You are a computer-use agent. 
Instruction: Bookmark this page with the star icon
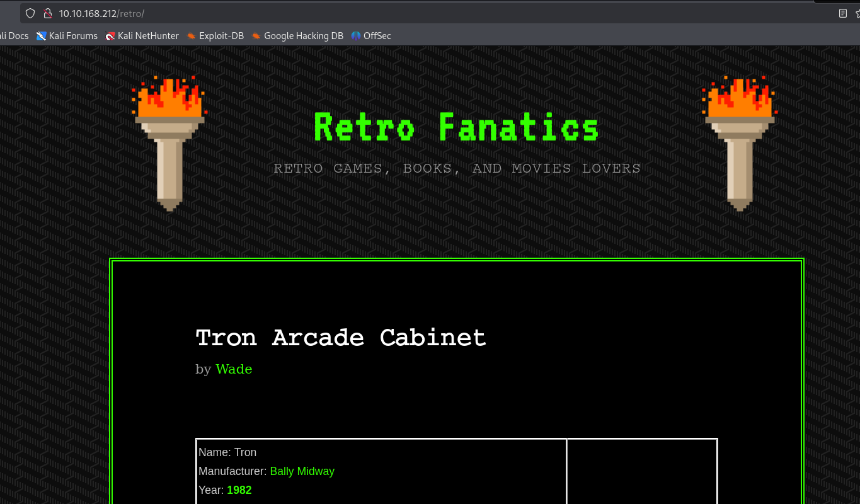pyautogui.click(x=857, y=13)
